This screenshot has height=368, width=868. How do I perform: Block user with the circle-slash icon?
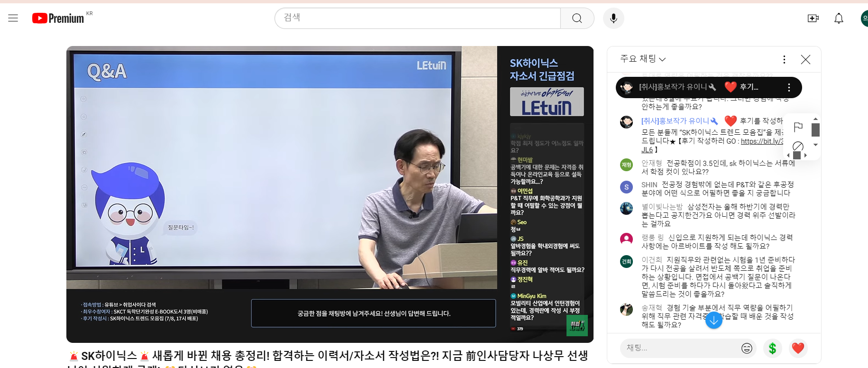798,146
